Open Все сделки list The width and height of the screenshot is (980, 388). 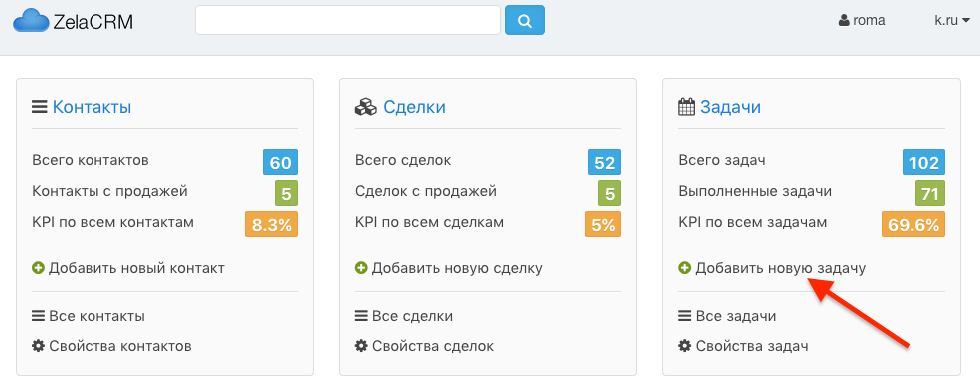[412, 316]
